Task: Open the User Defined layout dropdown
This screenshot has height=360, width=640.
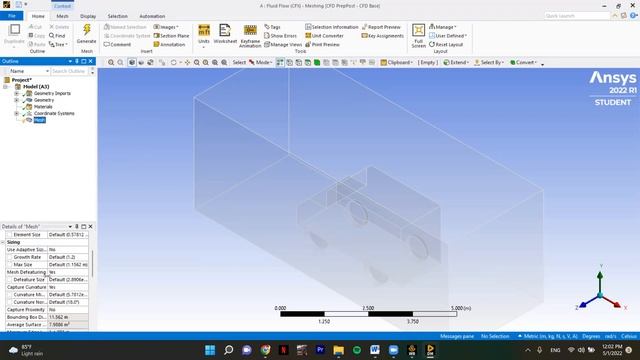Action: coord(448,36)
